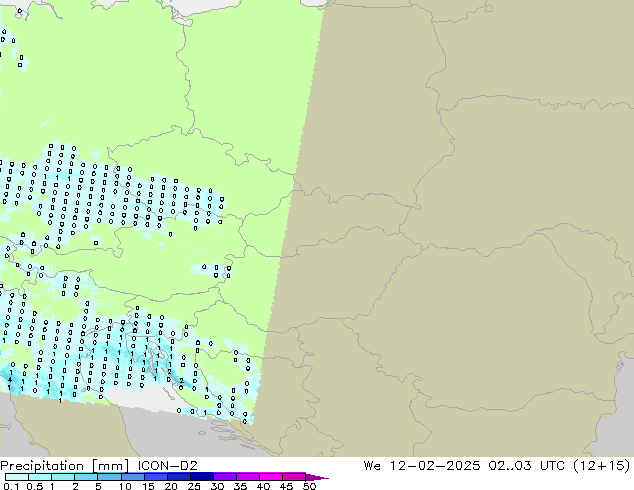Click the 5–10 mm legend color swatch
The height and width of the screenshot is (490, 634).
109,477
